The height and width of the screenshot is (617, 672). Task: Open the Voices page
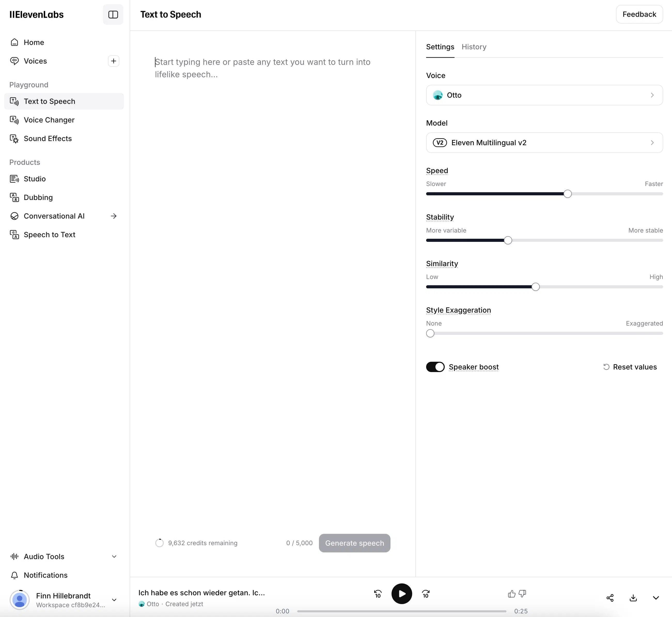pos(35,61)
